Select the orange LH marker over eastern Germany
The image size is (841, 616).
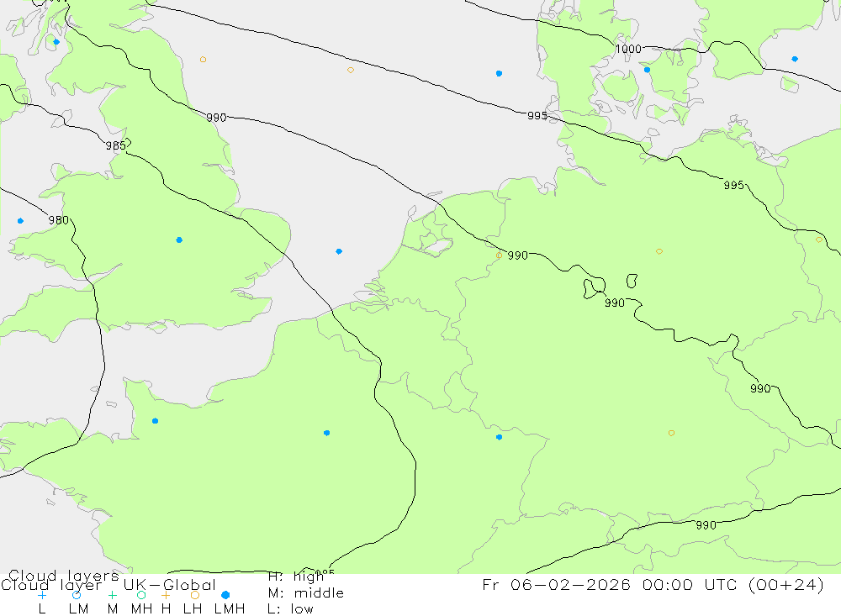point(659,251)
